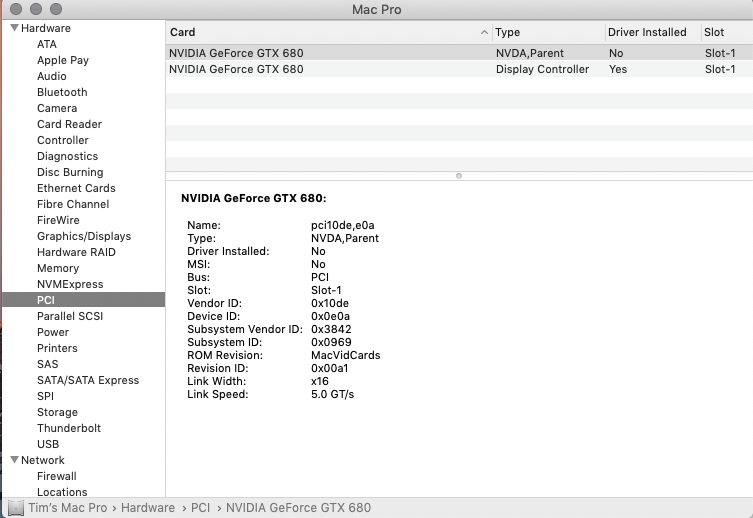Open Ethernet Cards in the sidebar
Screen dimensions: 753x518
tap(76, 188)
